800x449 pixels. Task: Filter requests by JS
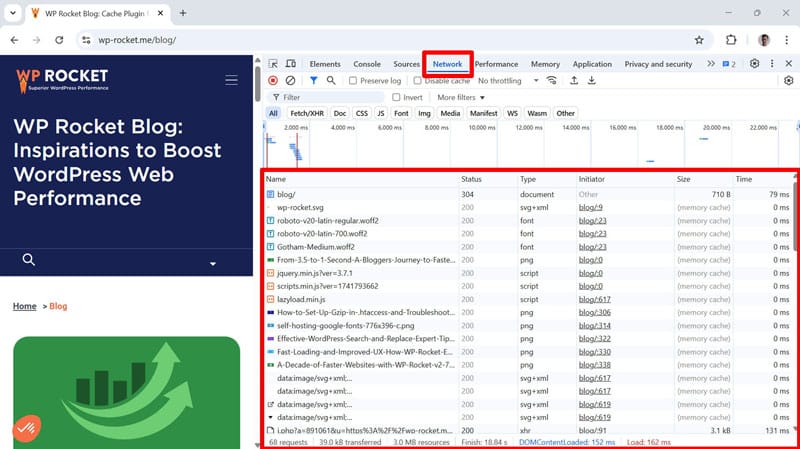tap(381, 113)
